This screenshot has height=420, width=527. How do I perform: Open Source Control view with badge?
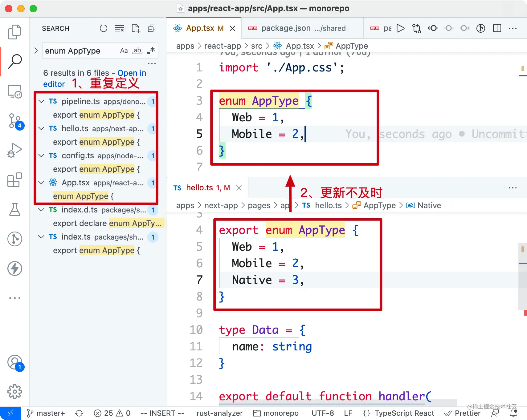(14, 121)
